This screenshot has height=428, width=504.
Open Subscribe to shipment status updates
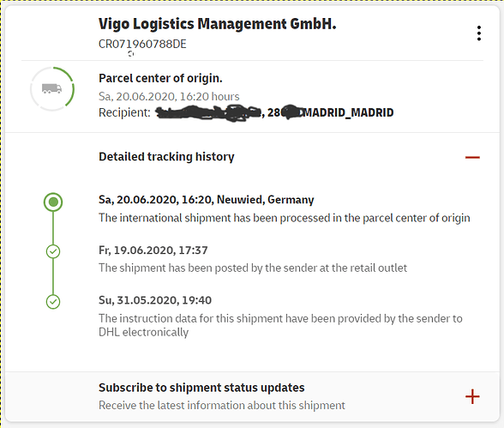point(201,388)
